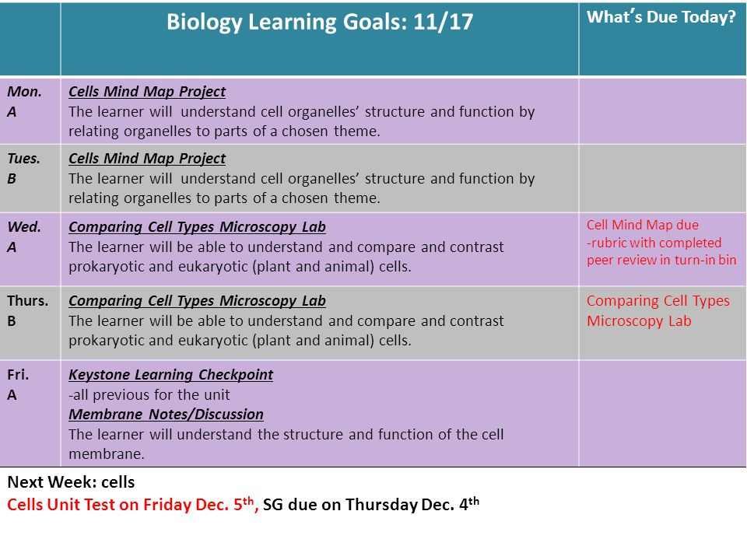747x560 pixels.
Task: Open Monday's Cells Mind Map Project heading
Action: pyautogui.click(x=147, y=92)
